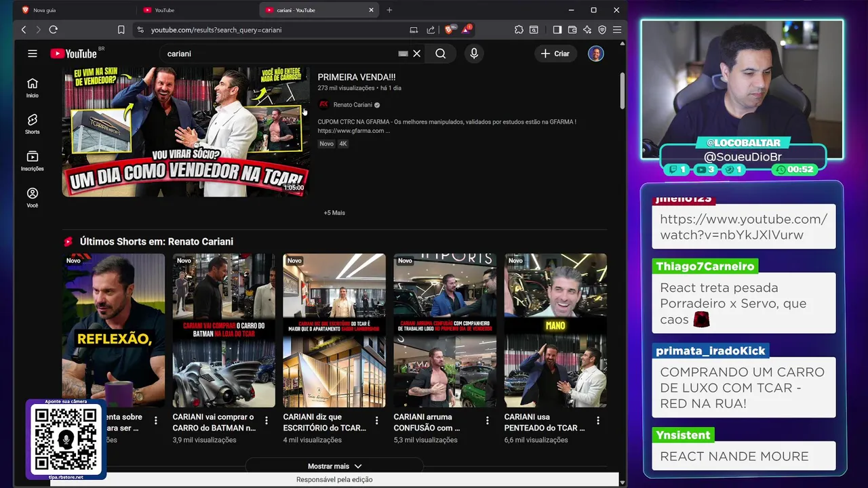Click the browser address bar URL
This screenshot has width=868, height=488.
[216, 30]
